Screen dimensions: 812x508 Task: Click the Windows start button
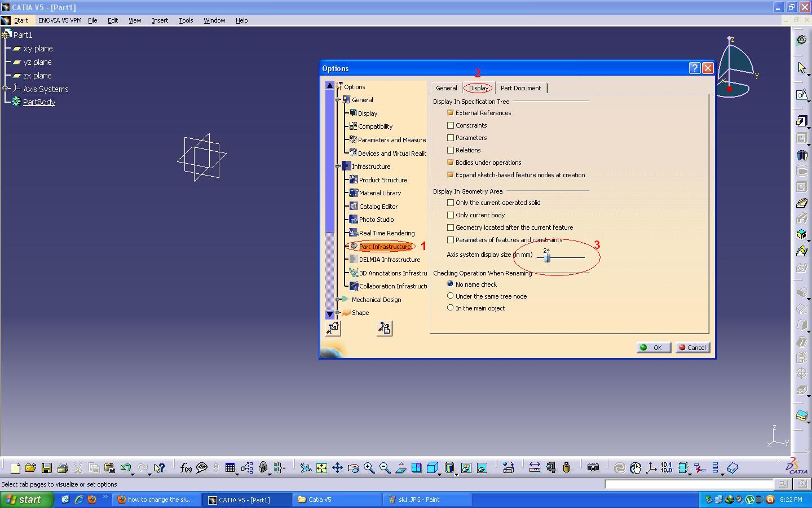pos(27,500)
